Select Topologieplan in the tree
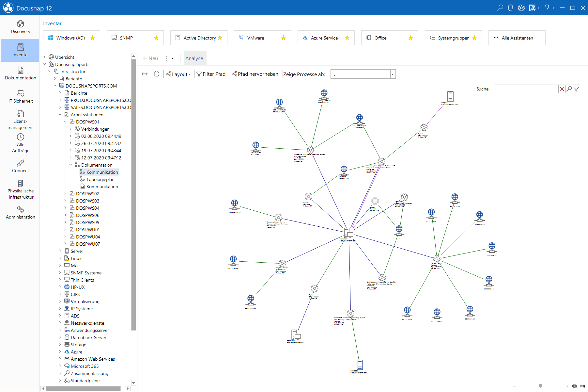This screenshot has width=588, height=392. [x=100, y=179]
